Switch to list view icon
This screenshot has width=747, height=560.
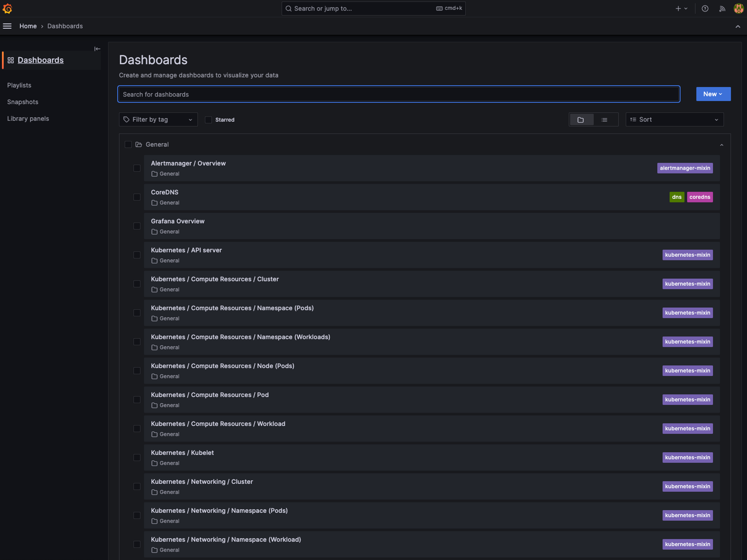point(604,120)
